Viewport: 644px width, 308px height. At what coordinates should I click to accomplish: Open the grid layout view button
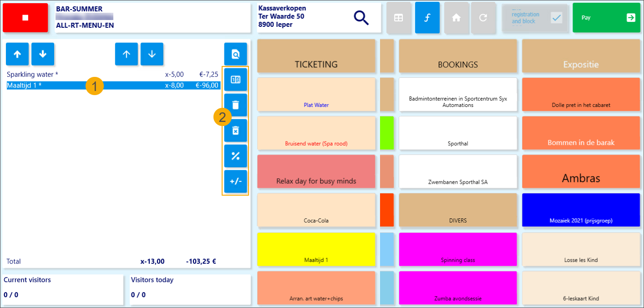pos(398,18)
